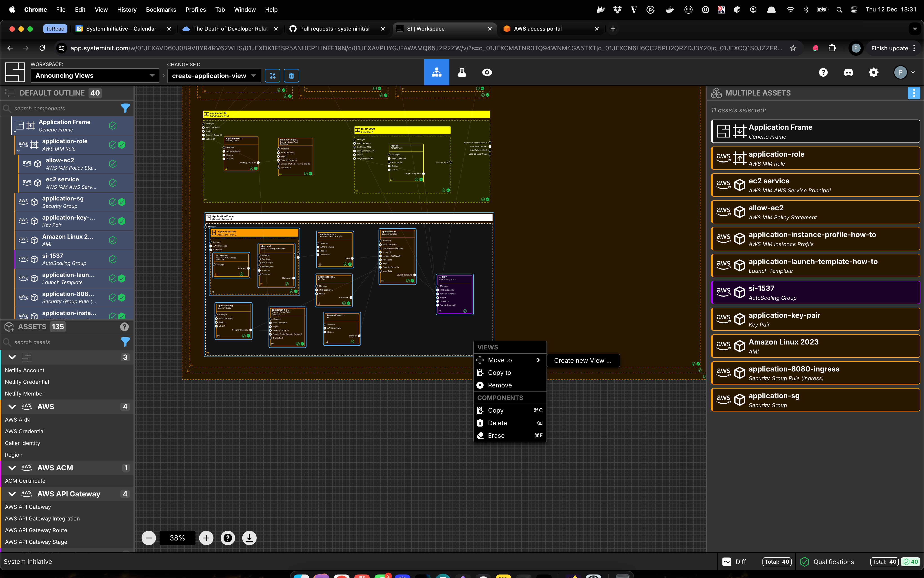This screenshot has height=578, width=924.
Task: Select application-launch-template-how-to asset card
Action: 815,266
